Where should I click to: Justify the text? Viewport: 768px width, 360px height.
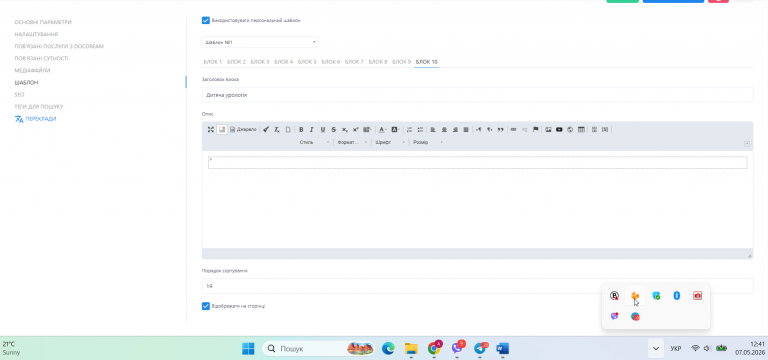[x=466, y=130]
